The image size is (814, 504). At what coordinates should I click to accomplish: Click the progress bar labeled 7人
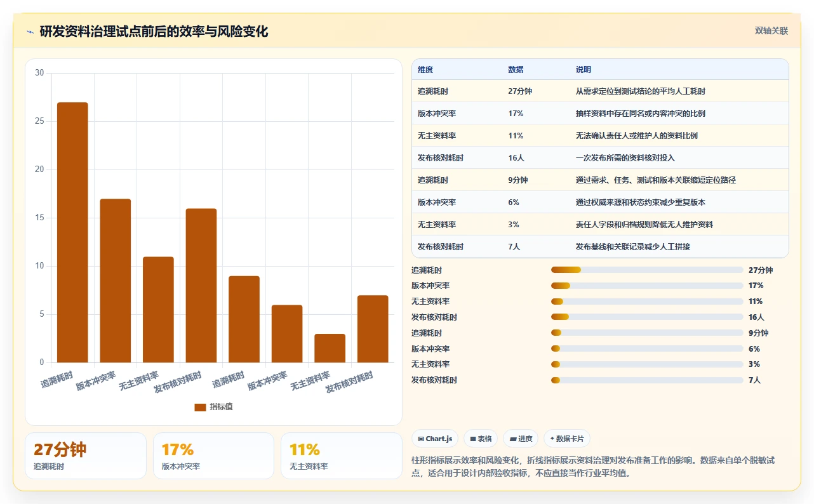(647, 380)
